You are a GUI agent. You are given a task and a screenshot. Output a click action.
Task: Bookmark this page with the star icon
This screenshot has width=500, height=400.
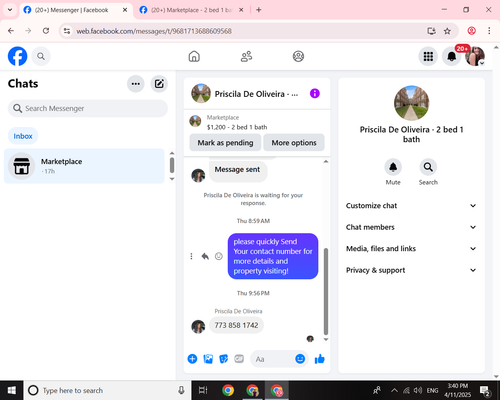point(447,31)
